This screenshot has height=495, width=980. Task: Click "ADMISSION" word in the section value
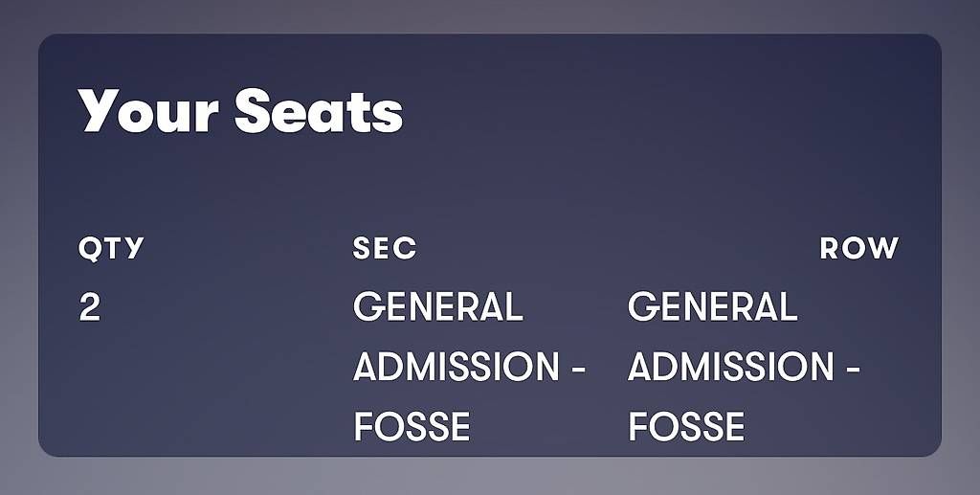456,367
